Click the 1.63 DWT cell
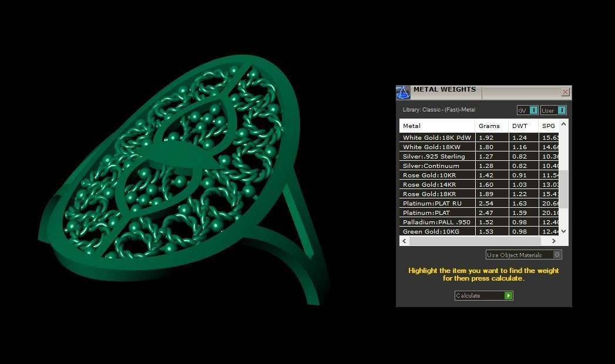The height and width of the screenshot is (364, 615). click(x=523, y=203)
